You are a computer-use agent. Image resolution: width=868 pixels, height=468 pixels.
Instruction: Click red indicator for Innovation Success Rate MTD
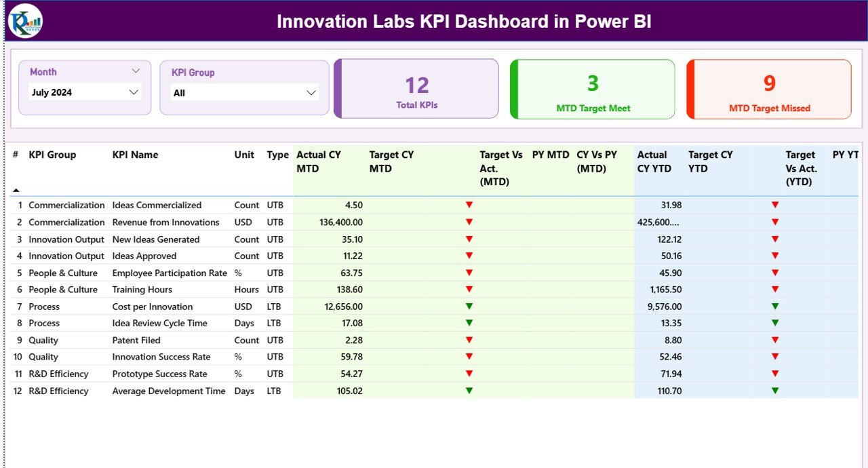[469, 357]
